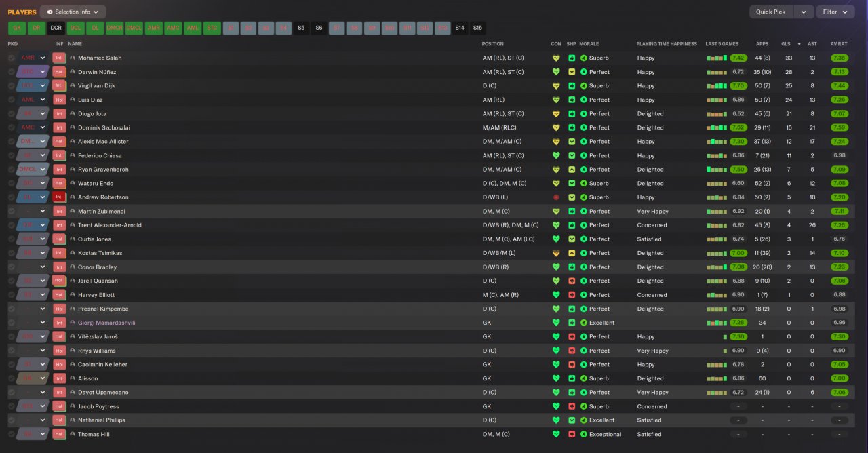Click the red sharpness icon for Jarell Quansah
The image size is (868, 453).
[x=572, y=281]
